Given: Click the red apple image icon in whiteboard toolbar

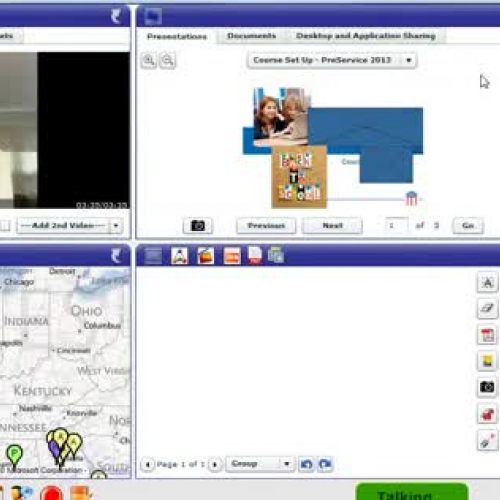Looking at the screenshot, I should tap(205, 256).
